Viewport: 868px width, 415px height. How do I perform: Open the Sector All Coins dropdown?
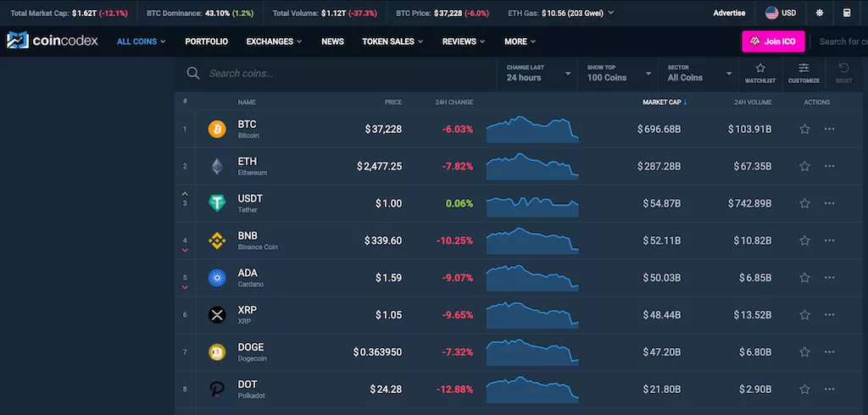(x=699, y=73)
